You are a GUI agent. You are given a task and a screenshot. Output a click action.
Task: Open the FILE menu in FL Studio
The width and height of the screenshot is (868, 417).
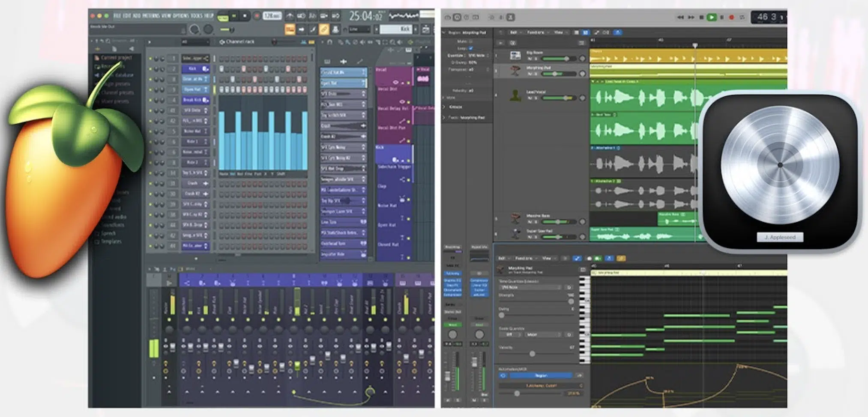[117, 16]
